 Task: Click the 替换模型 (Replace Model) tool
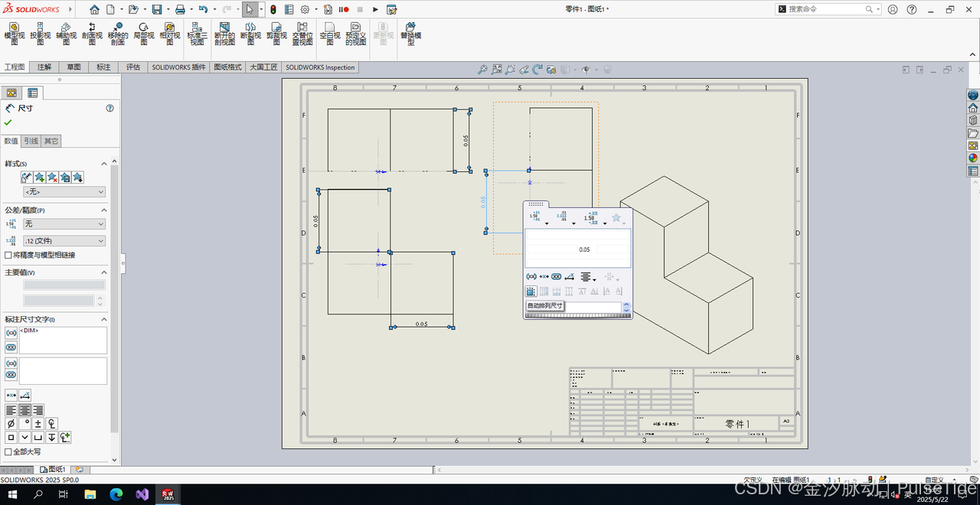tap(410, 34)
